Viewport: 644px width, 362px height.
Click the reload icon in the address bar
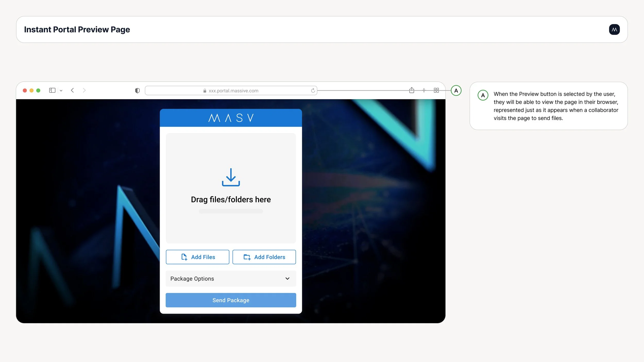[313, 90]
